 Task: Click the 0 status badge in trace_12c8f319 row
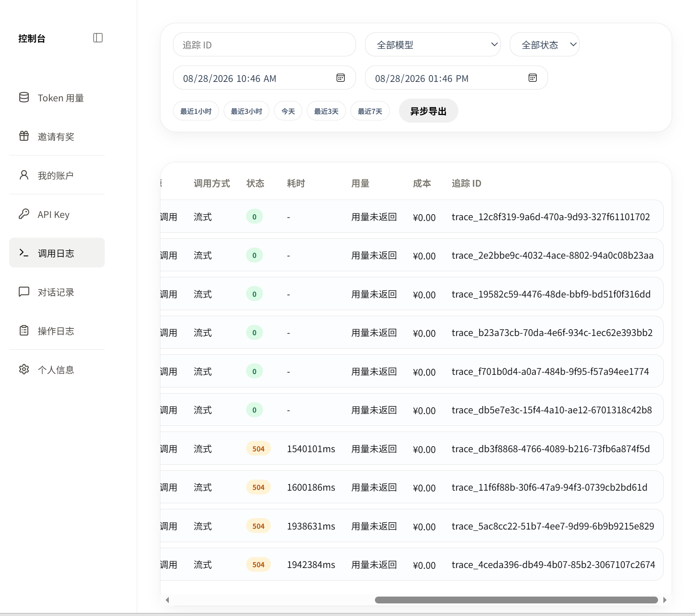pyautogui.click(x=255, y=217)
